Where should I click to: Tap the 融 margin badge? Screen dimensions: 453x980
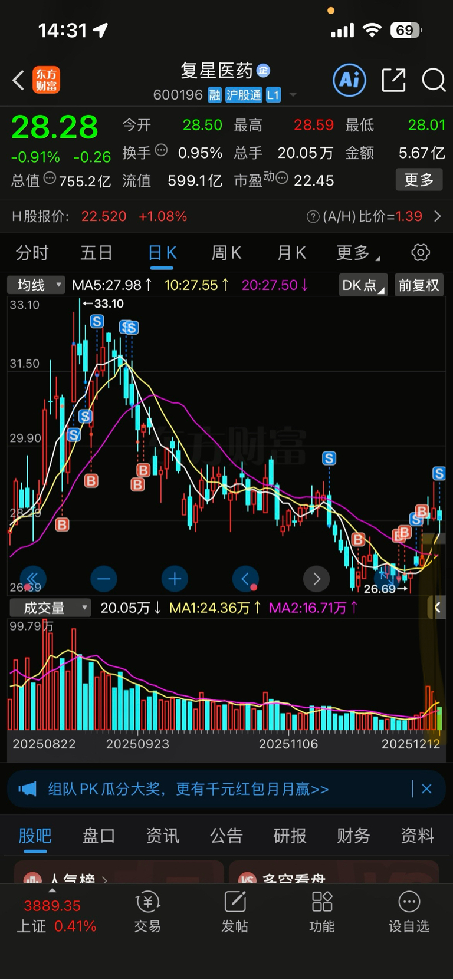215,95
